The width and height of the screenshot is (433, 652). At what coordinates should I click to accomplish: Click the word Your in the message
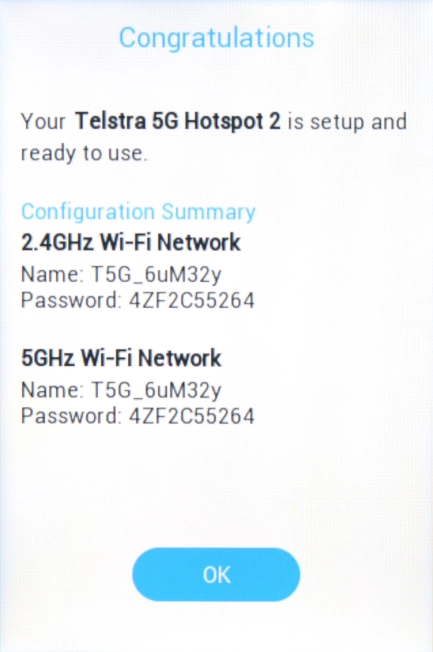[x=43, y=122]
